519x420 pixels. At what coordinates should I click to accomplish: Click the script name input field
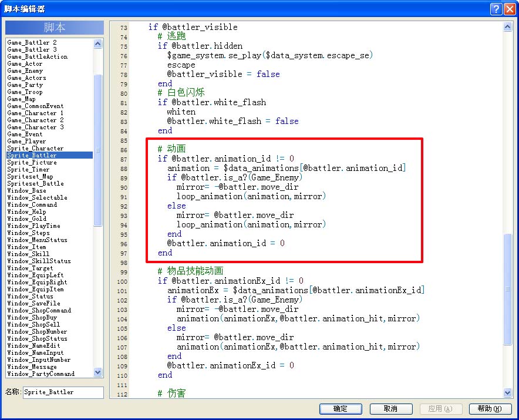(63, 392)
